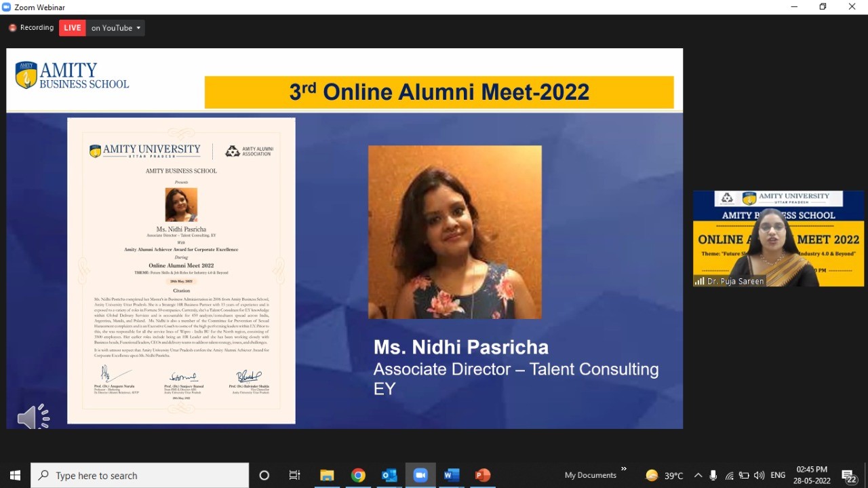Screen dimensions: 868x488
Task: Click the signal bars icon beside Dr. Puja Sareen
Action: (699, 281)
